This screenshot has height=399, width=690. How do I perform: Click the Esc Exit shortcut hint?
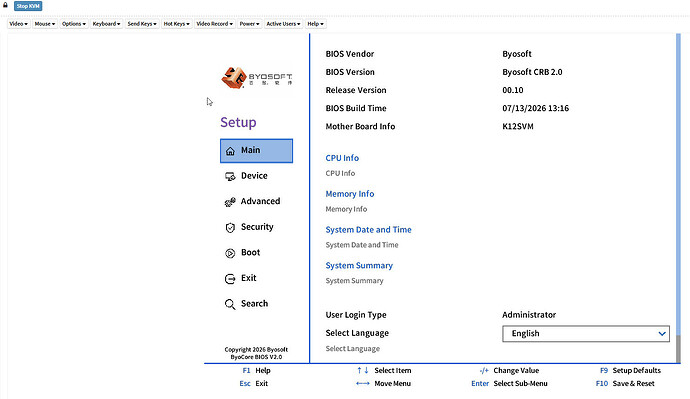253,384
